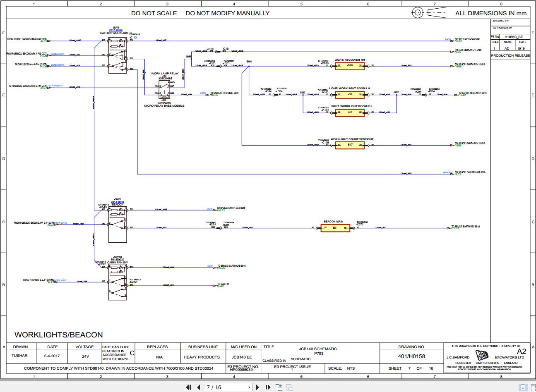Select the -SW10 cabin fan switch symbol
Screen dimensions: 536x392
pyautogui.click(x=118, y=282)
